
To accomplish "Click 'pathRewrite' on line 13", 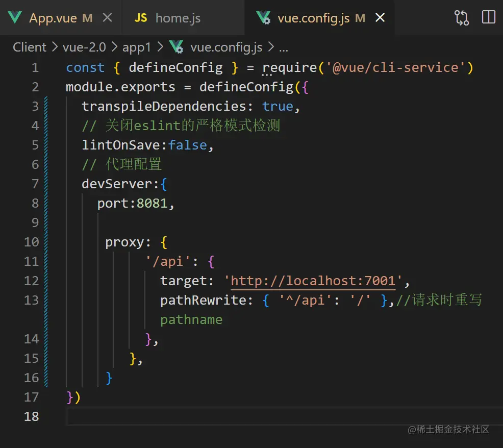I will click(x=204, y=301).
